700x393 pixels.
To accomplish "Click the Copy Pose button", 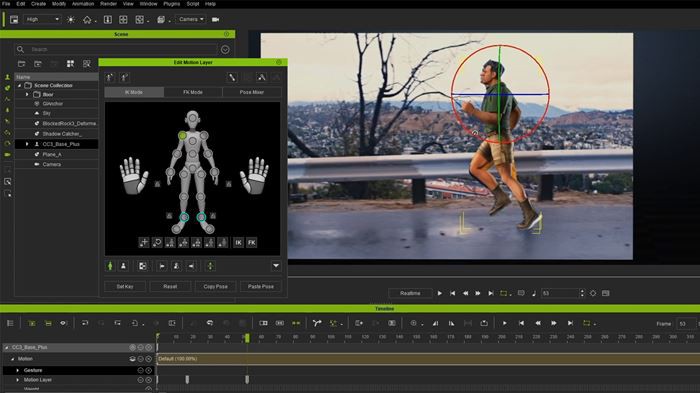I will [216, 287].
